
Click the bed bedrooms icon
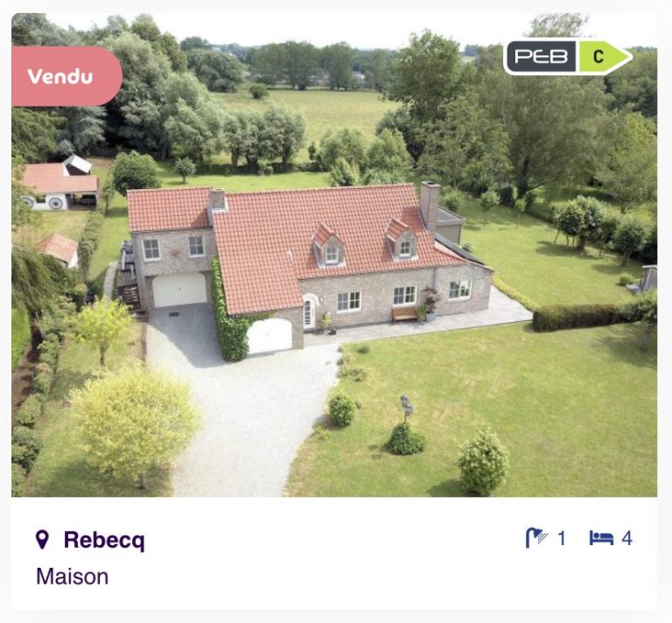[601, 538]
